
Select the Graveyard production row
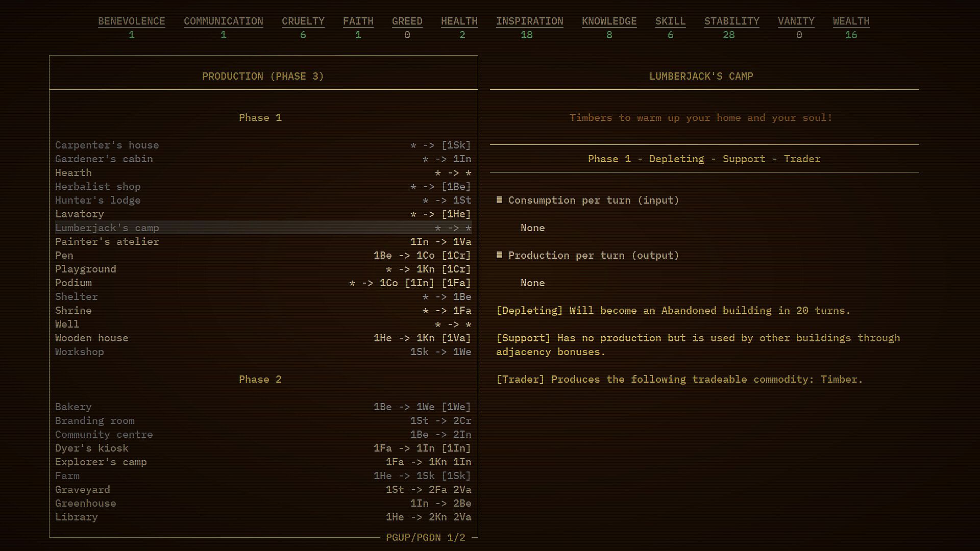coord(83,490)
